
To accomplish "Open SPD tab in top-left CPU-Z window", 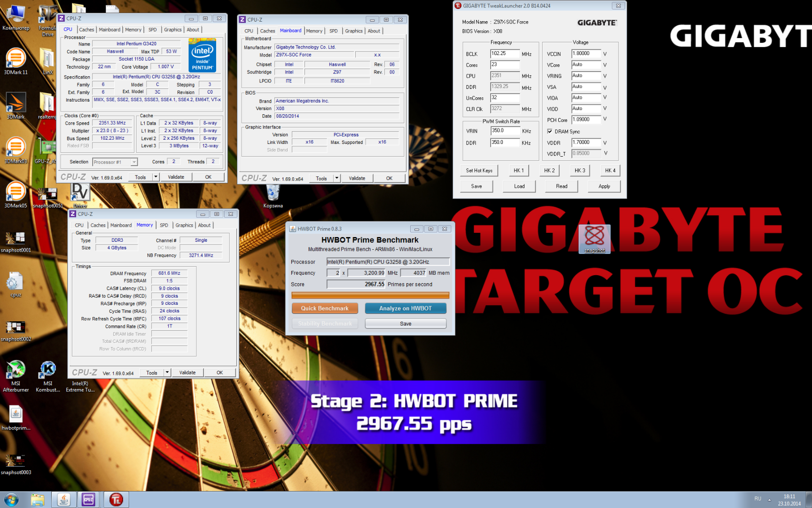I will tap(153, 30).
